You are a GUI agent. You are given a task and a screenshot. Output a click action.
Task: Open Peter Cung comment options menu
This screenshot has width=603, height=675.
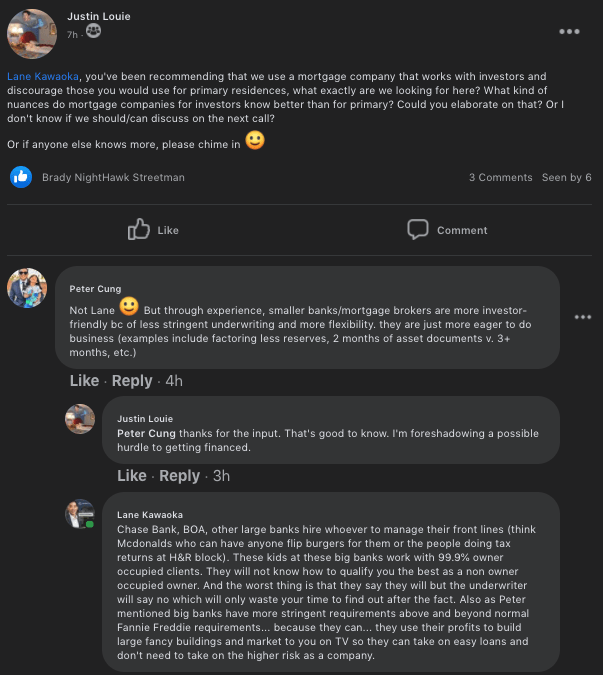583,317
